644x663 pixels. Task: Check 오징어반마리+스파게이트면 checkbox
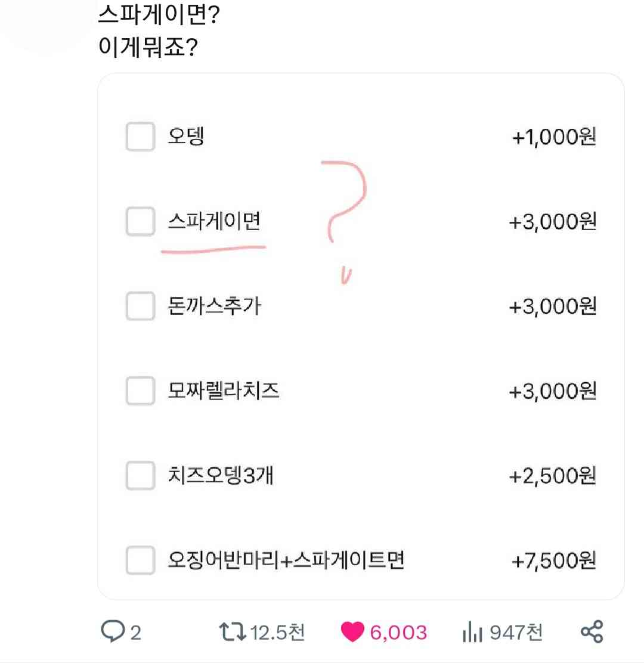(x=140, y=560)
